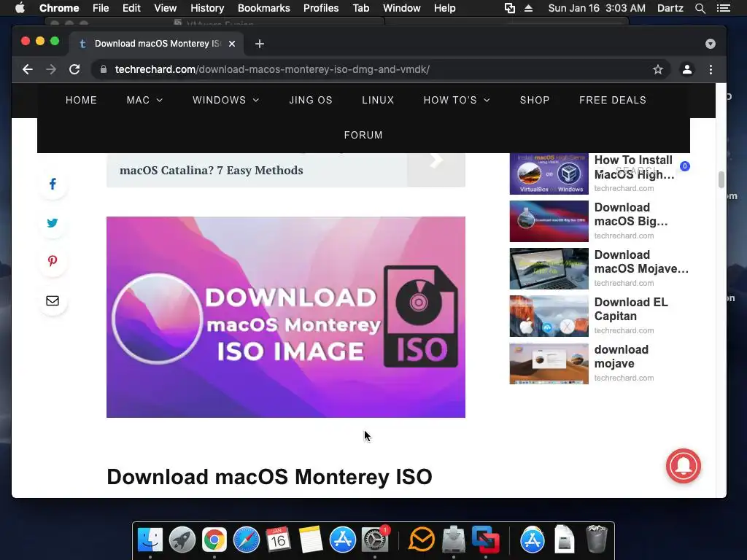Open the first App Store Dock icon
747x560 pixels.
point(343,540)
